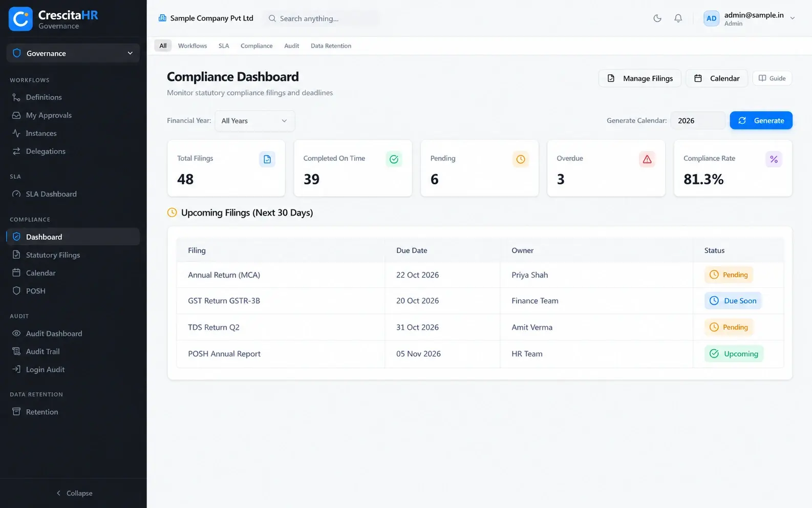This screenshot has height=508, width=812.
Task: Click the Compliance Rate percent icon
Action: click(774, 159)
